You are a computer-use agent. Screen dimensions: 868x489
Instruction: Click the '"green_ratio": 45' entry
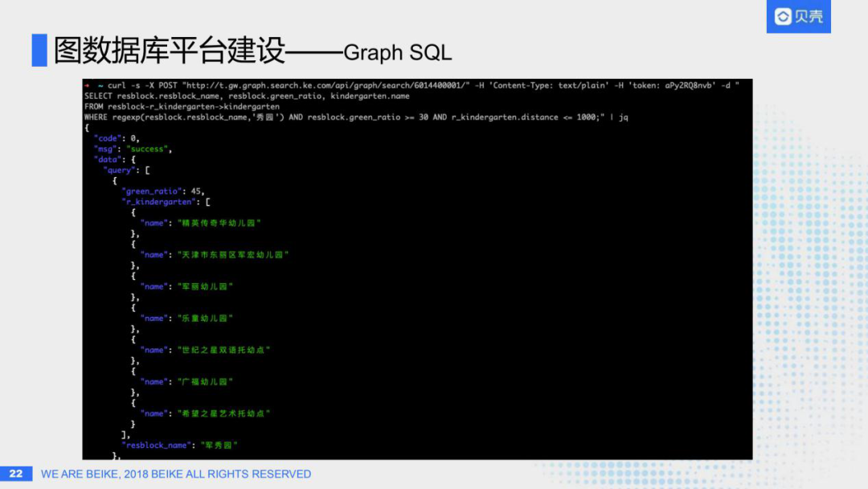162,191
